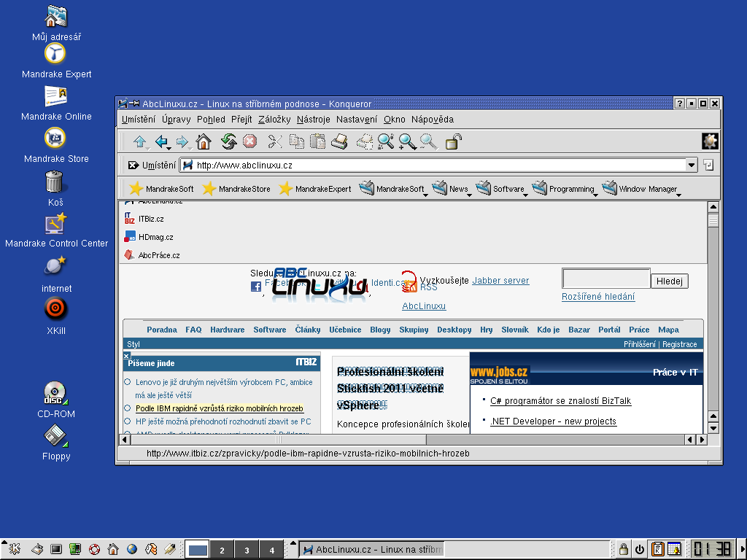Switch to virtual desktop 3
This screenshot has height=560, width=747.
247,550
